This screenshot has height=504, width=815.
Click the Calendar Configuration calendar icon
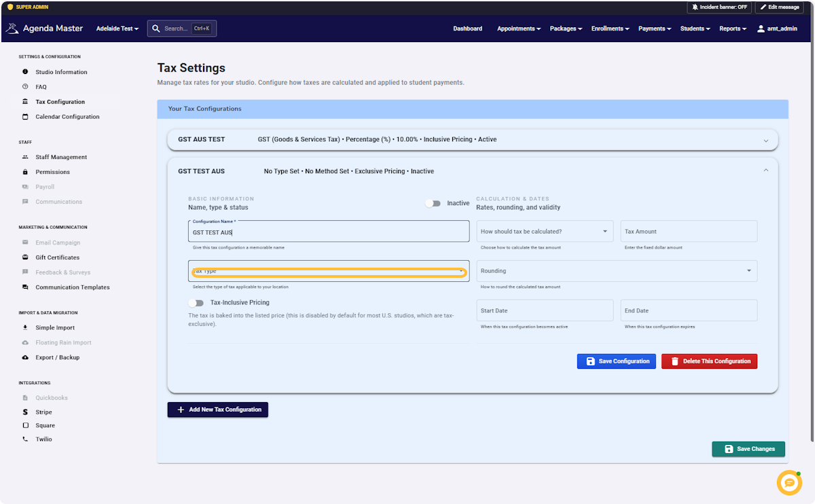25,117
